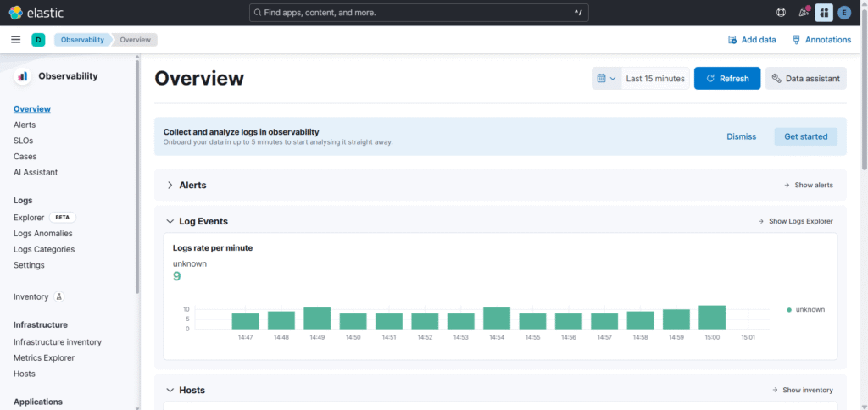868x410 pixels.
Task: Open Logs Categories page
Action: point(44,249)
